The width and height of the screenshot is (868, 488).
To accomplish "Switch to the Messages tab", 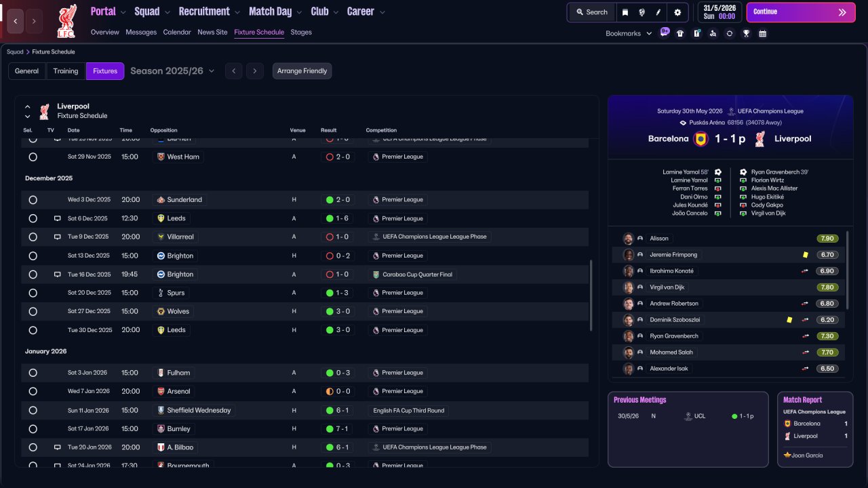I will tap(141, 32).
